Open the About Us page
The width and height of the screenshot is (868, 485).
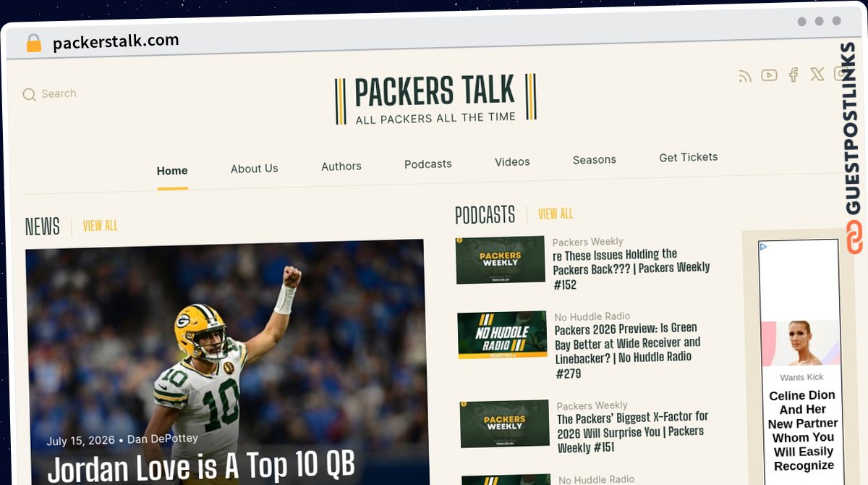coord(255,169)
